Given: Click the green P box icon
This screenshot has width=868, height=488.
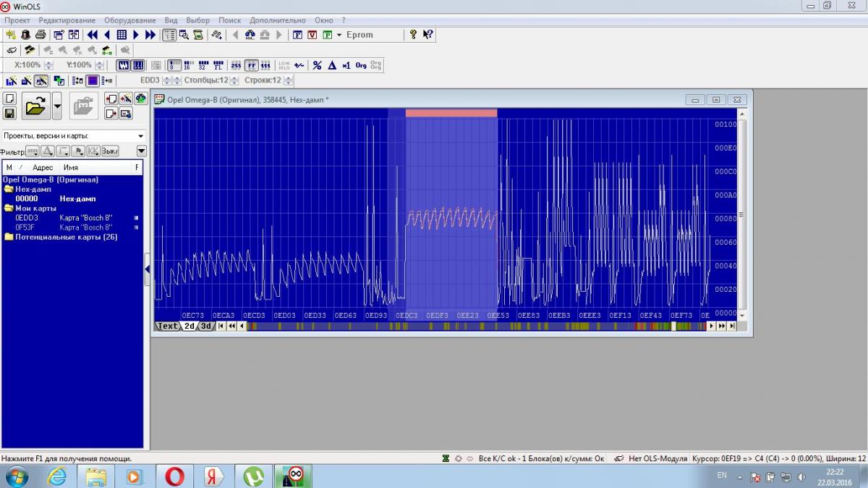Looking at the screenshot, I should click(328, 35).
